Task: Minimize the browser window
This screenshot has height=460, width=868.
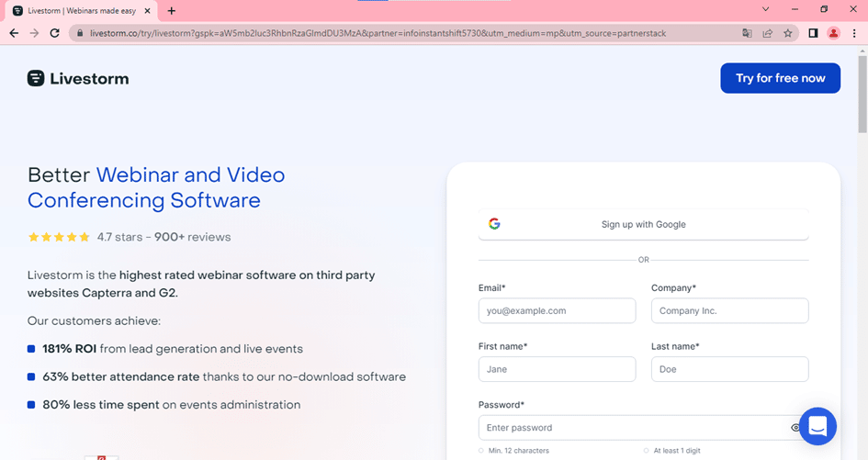Action: [x=795, y=9]
